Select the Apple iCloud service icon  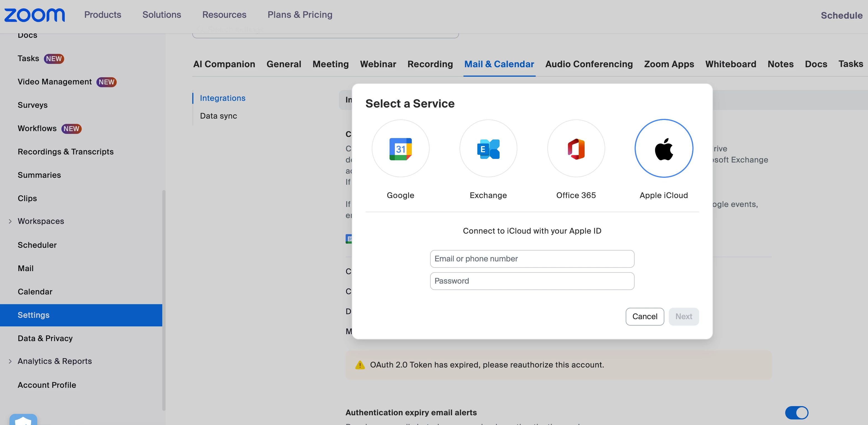coord(664,149)
